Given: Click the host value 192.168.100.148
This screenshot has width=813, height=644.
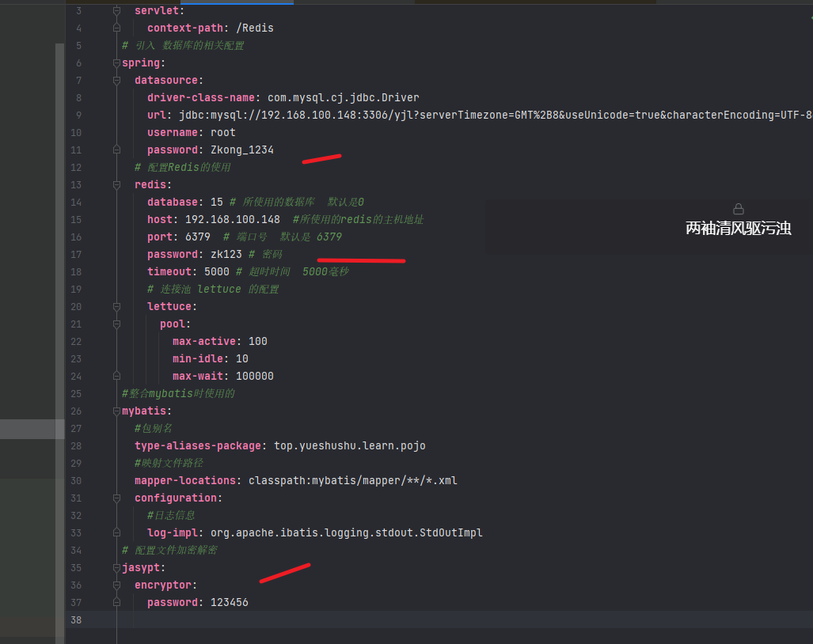Looking at the screenshot, I should tap(232, 220).
